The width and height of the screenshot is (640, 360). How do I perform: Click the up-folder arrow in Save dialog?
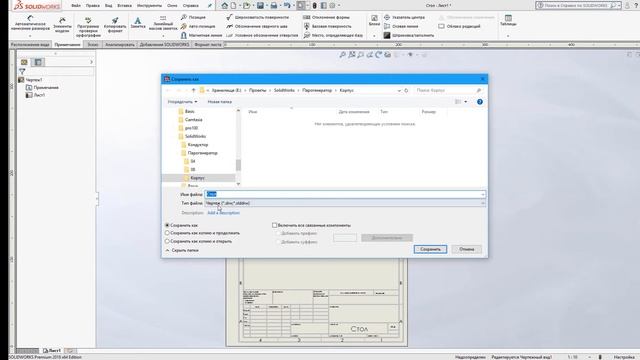tap(193, 90)
